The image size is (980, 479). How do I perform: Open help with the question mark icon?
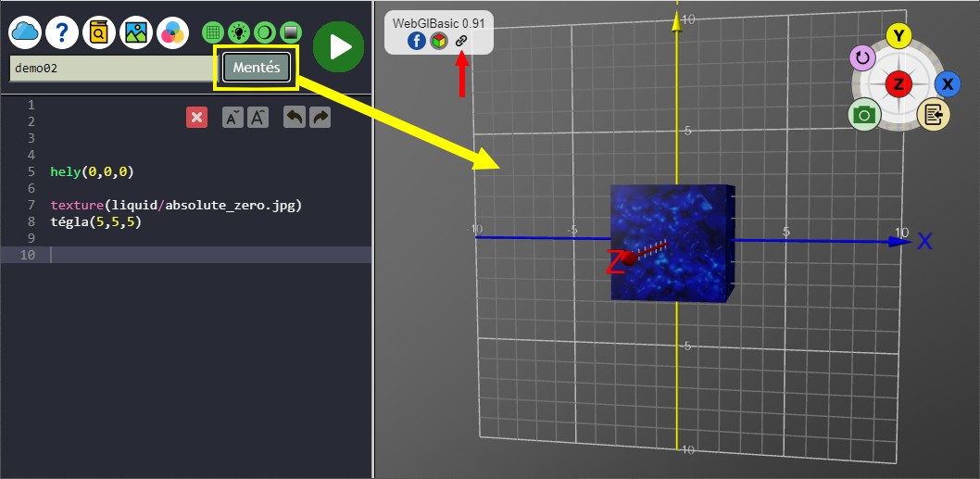pos(62,33)
